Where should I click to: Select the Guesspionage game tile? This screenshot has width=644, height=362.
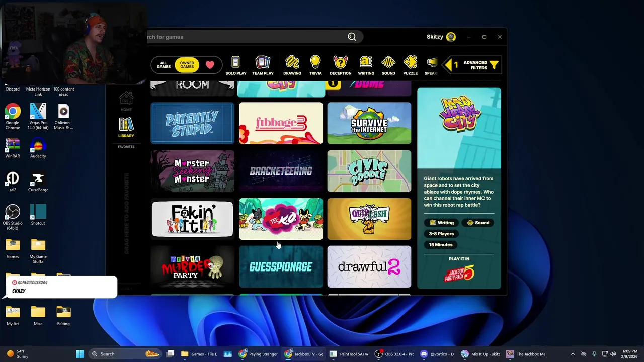coord(281,266)
